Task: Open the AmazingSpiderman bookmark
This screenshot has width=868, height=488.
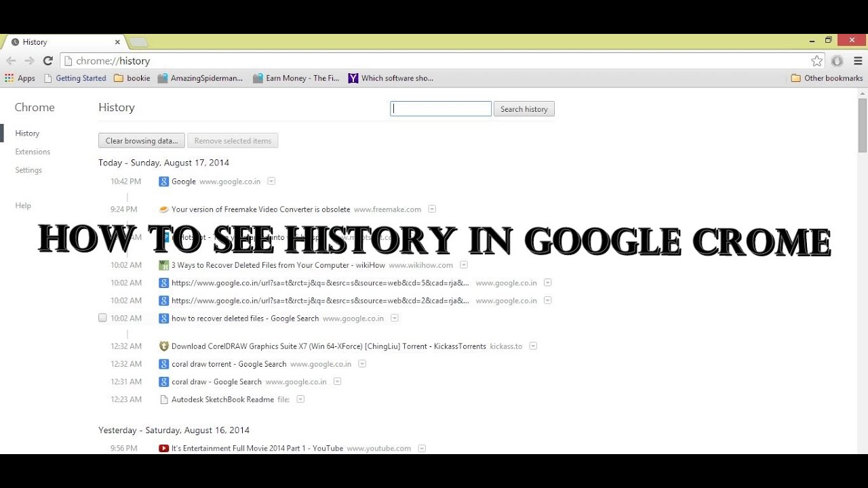Action: click(x=200, y=78)
